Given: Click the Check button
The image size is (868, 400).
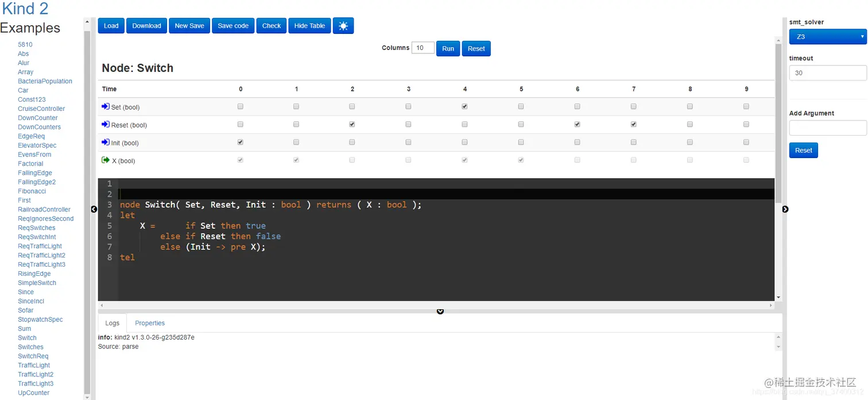Looking at the screenshot, I should coord(272,26).
